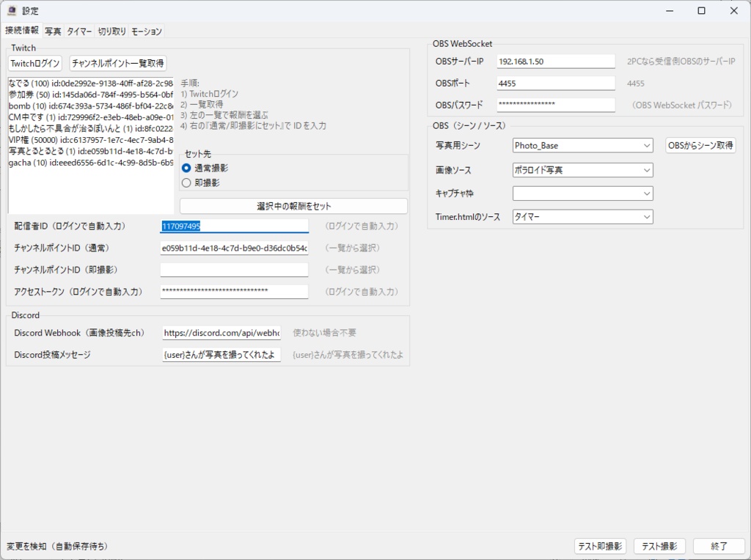Screen dimensions: 751x560
Task: Click the 終了 button
Action: point(719,546)
